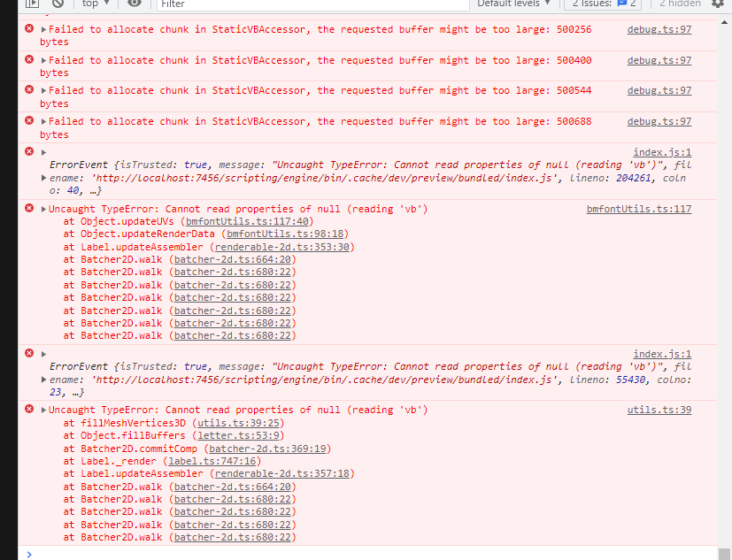
Task: Click the console prompt input line
Action: click(x=374, y=554)
